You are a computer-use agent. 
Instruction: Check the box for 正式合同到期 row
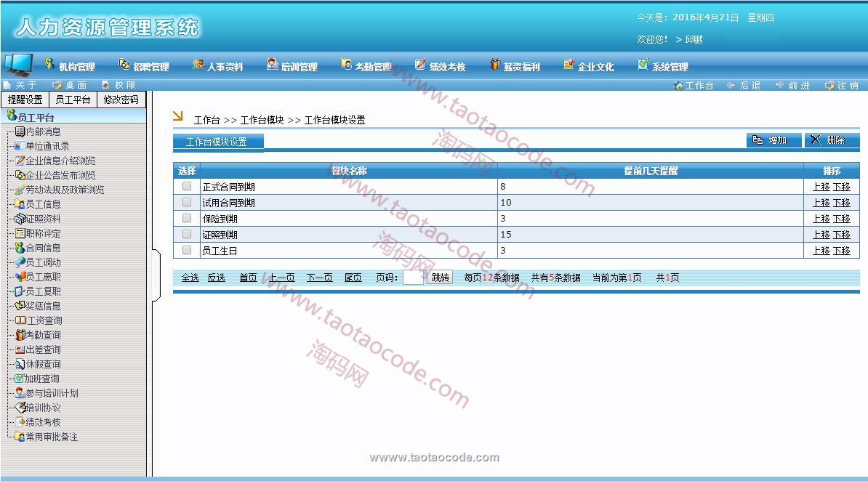pos(187,187)
